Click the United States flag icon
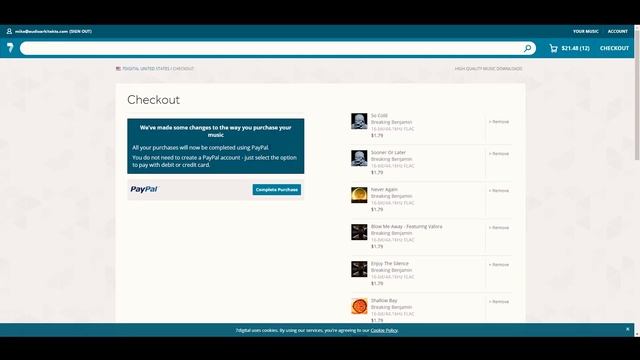The image size is (640, 360). [x=118, y=69]
